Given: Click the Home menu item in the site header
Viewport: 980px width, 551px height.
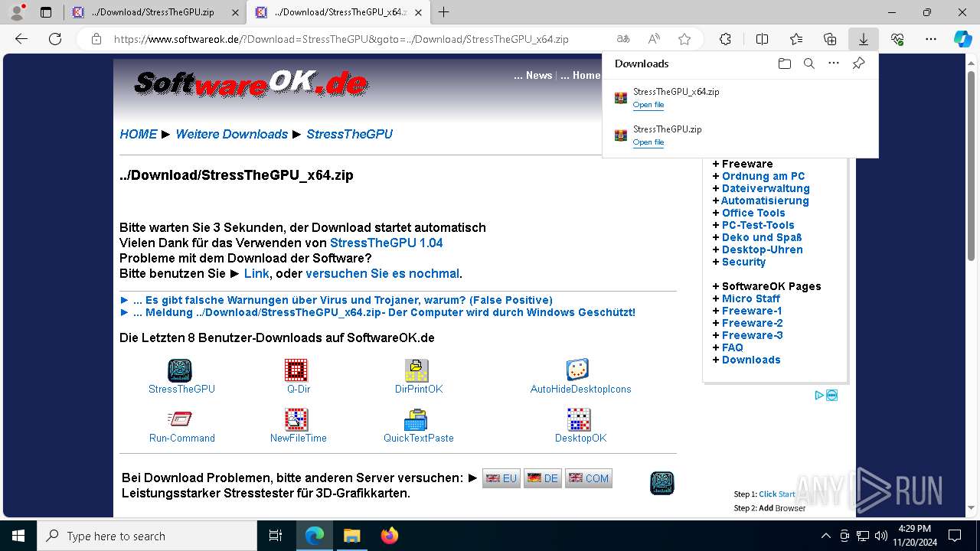Looking at the screenshot, I should 586,75.
